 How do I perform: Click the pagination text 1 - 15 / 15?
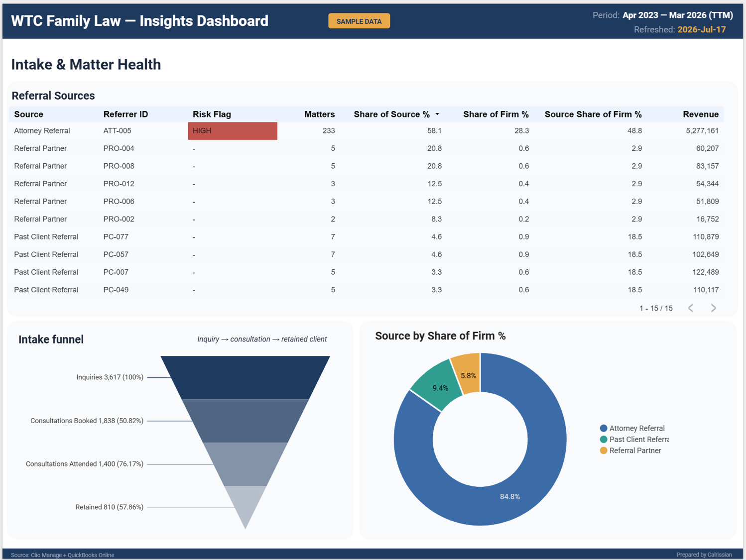656,309
